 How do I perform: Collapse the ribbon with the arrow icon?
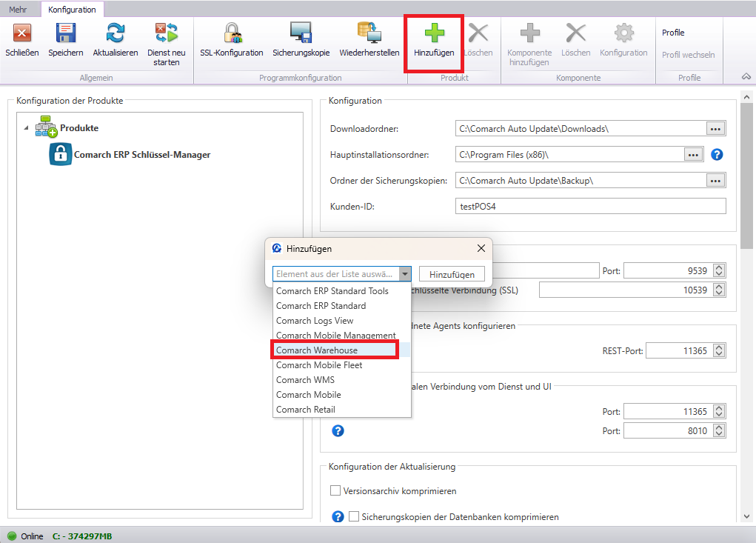click(x=746, y=77)
